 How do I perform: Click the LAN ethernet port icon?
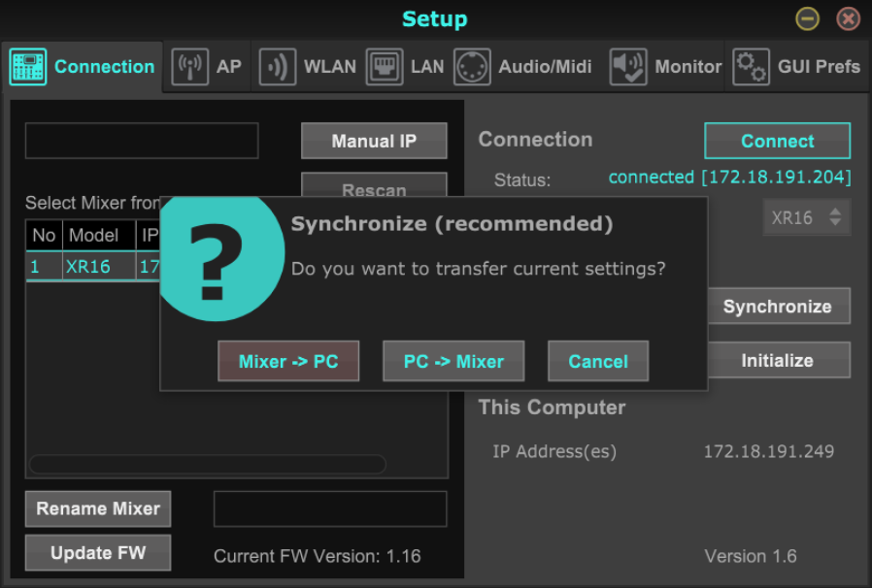point(385,67)
